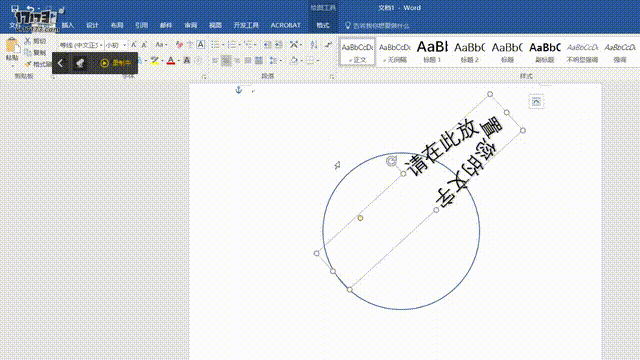Click the Character Border icon
640x360 pixels.
coord(200,44)
